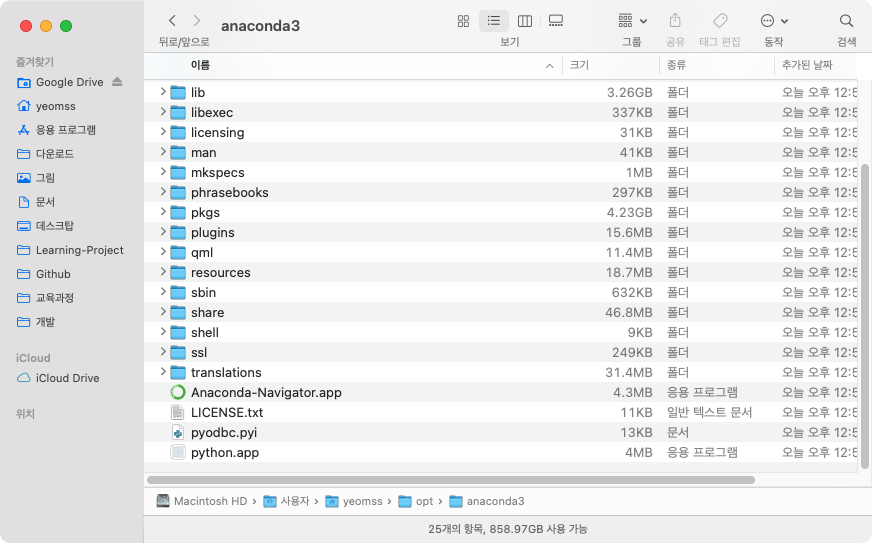Expand the lib folder

[163, 92]
